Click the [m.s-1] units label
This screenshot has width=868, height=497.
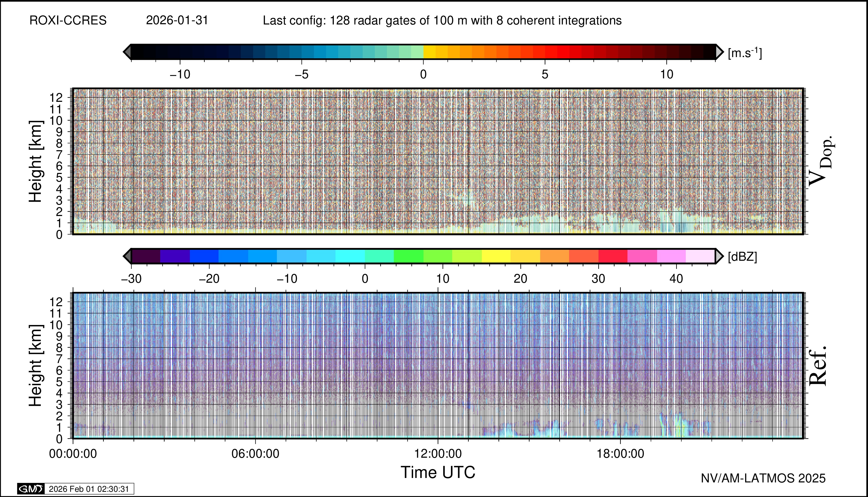point(745,53)
